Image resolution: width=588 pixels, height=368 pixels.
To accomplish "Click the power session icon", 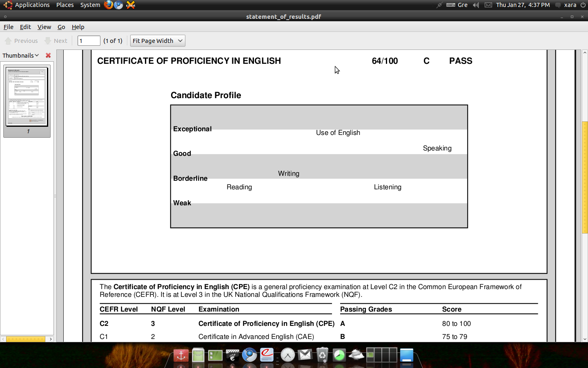I will (583, 5).
